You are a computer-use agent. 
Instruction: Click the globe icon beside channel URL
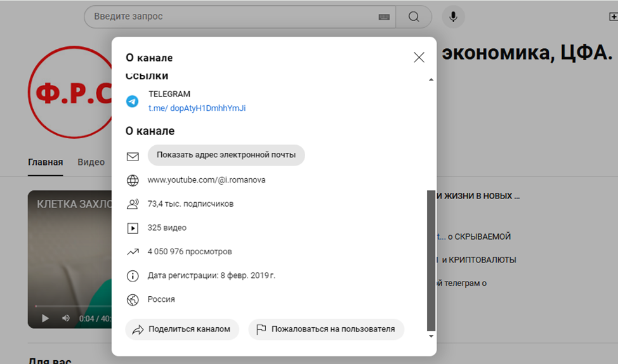click(x=133, y=181)
